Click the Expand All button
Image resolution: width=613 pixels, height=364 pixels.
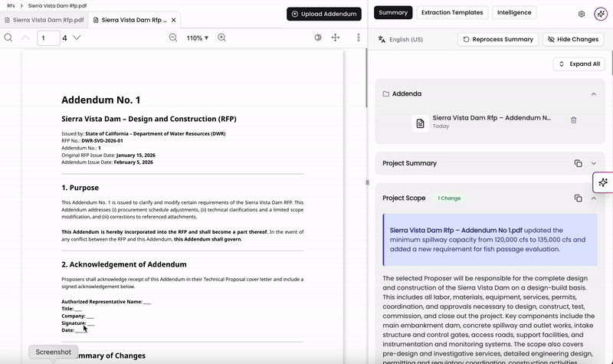pyautogui.click(x=579, y=64)
